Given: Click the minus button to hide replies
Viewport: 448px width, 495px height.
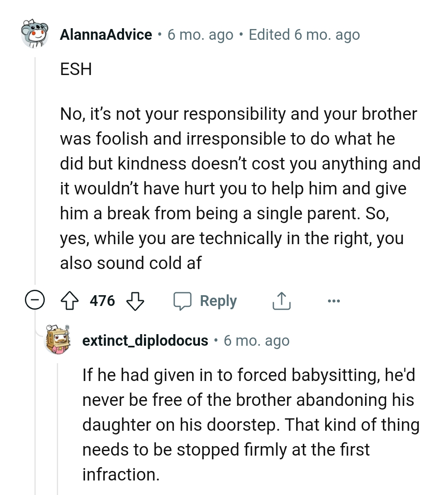Looking at the screenshot, I should pos(35,301).
